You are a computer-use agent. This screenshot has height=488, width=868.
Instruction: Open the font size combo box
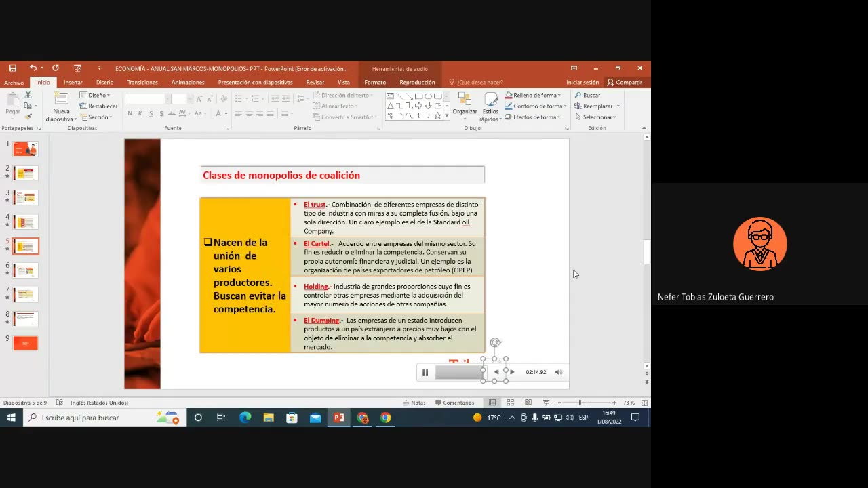point(181,99)
